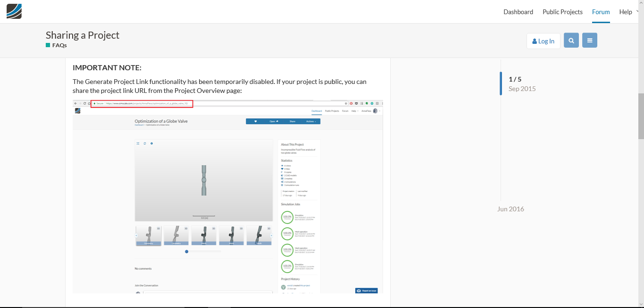Open the forum search icon button
Image resolution: width=644 pixels, height=308 pixels.
pyautogui.click(x=571, y=41)
